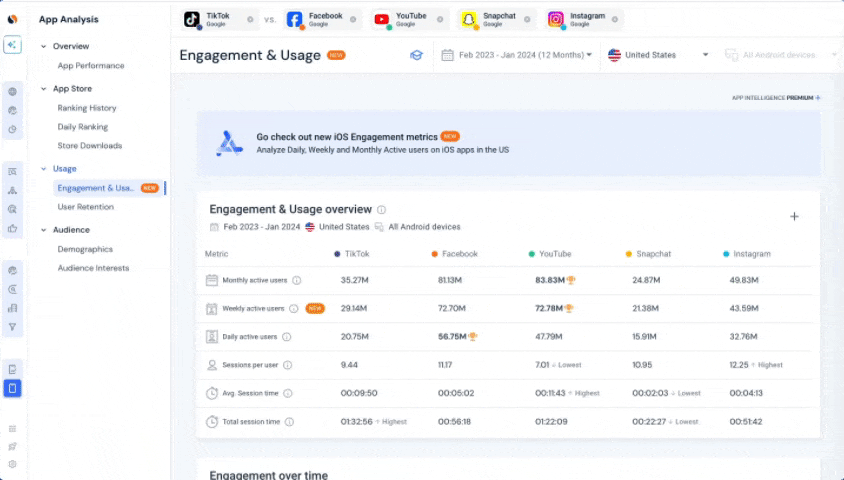Click the Similarweb logo icon
The width and height of the screenshot is (844, 480).
click(x=12, y=19)
